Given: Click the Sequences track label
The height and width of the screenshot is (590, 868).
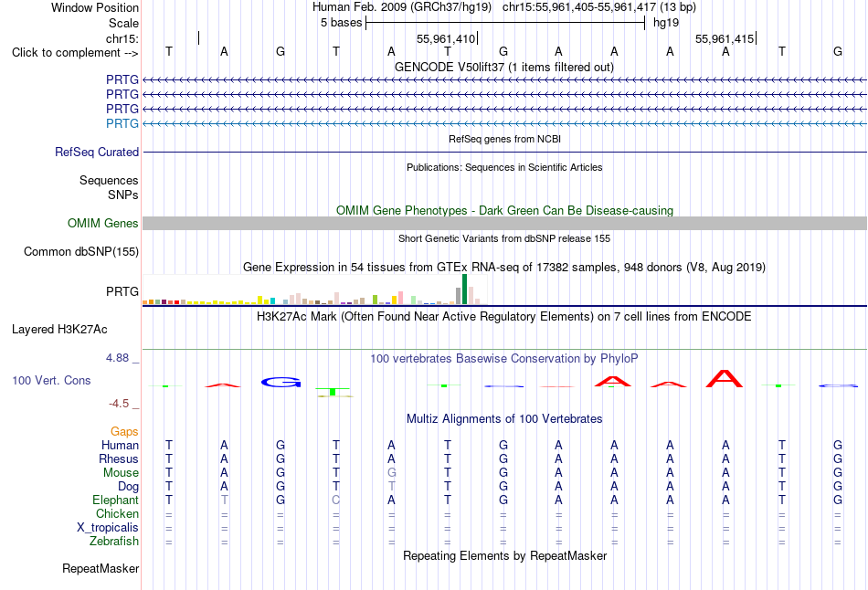Looking at the screenshot, I should pyautogui.click(x=109, y=181).
